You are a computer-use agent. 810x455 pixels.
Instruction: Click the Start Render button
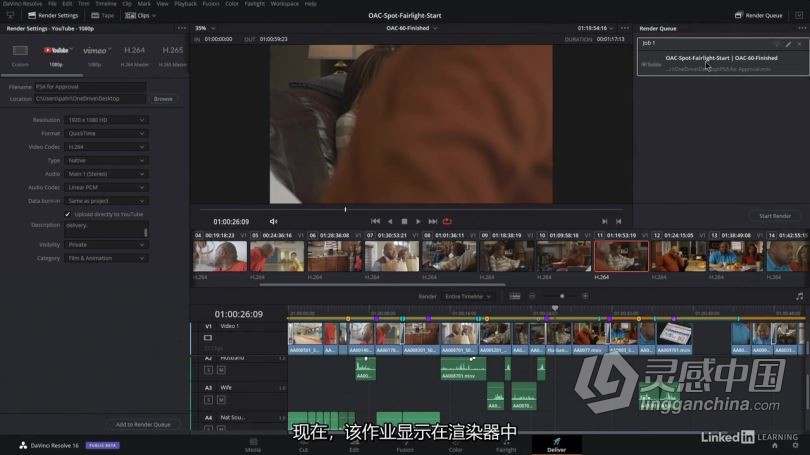click(x=775, y=216)
